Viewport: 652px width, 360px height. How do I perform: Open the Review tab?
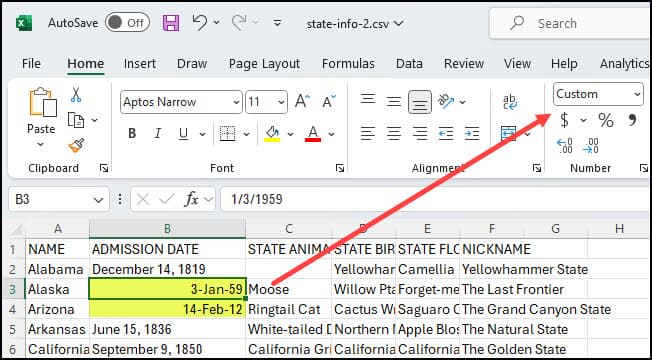[464, 64]
